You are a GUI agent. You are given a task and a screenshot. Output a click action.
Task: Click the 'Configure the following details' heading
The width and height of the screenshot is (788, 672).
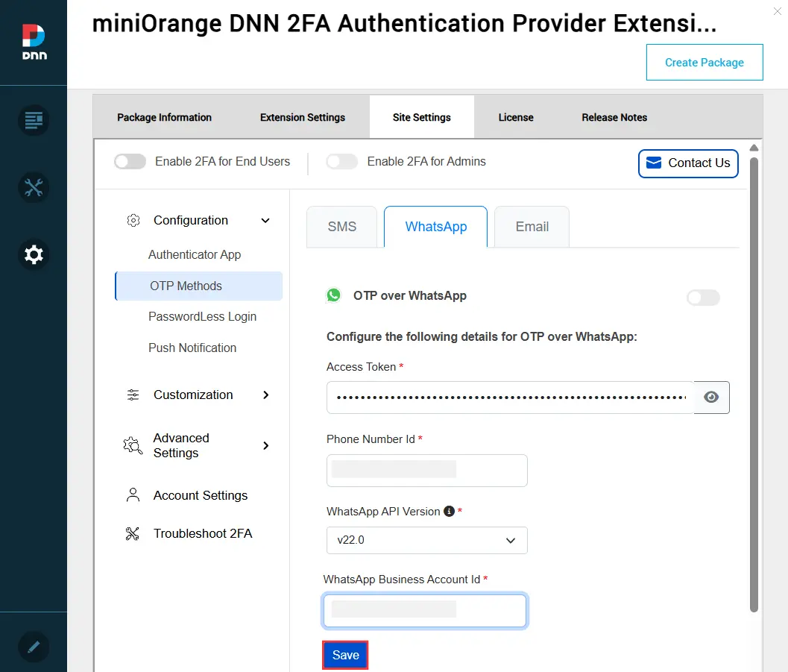[482, 336]
